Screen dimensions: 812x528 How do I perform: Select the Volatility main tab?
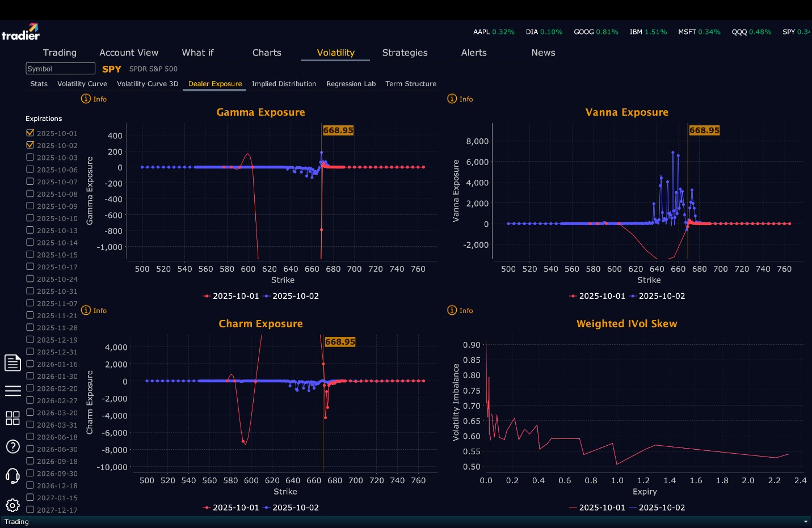[x=335, y=53]
